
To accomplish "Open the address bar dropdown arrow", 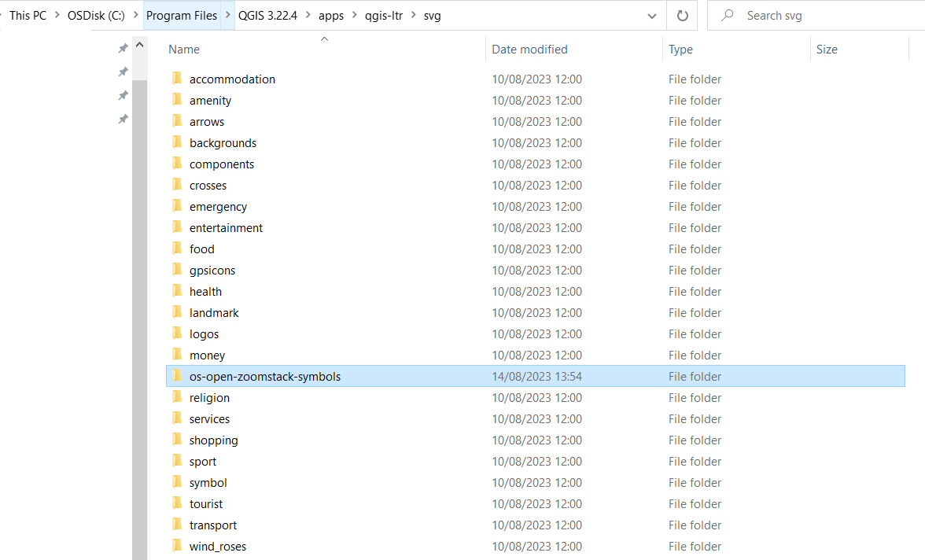I will pos(651,15).
